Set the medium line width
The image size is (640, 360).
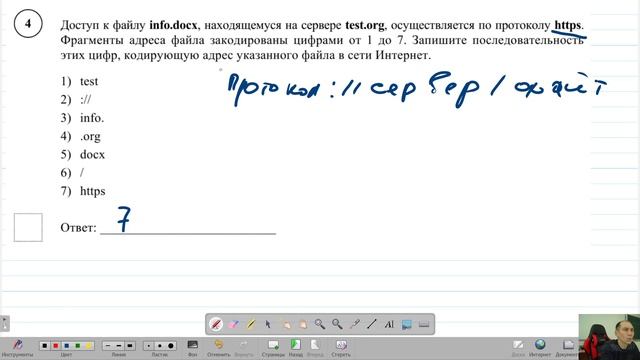click(119, 346)
